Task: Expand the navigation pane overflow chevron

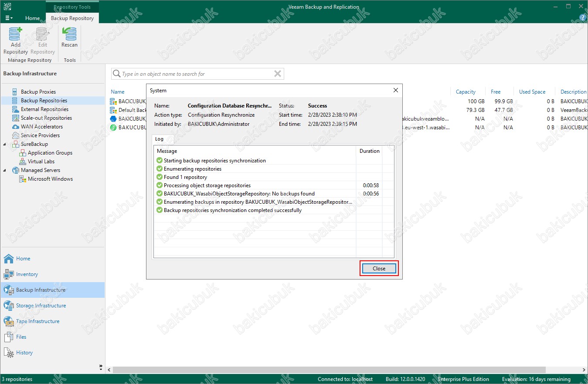Action: [101, 367]
